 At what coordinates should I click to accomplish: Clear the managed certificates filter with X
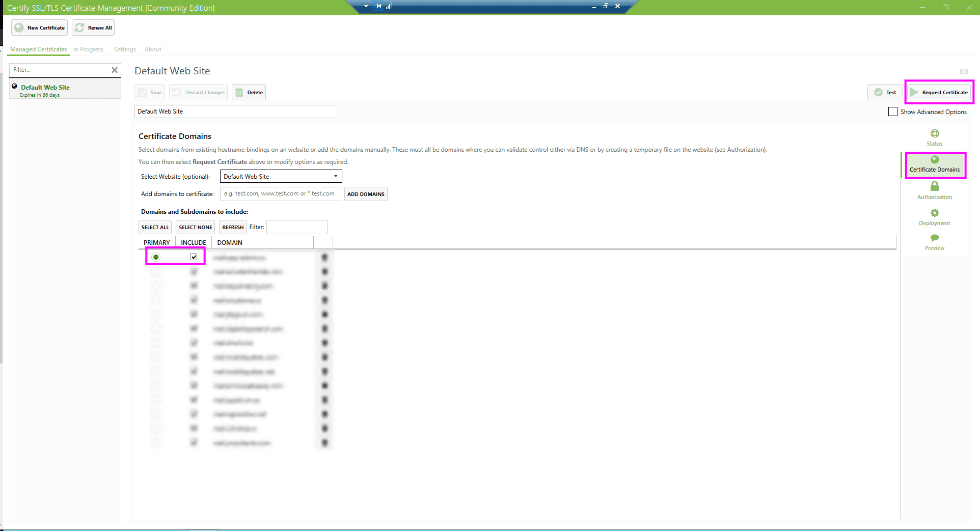click(115, 70)
